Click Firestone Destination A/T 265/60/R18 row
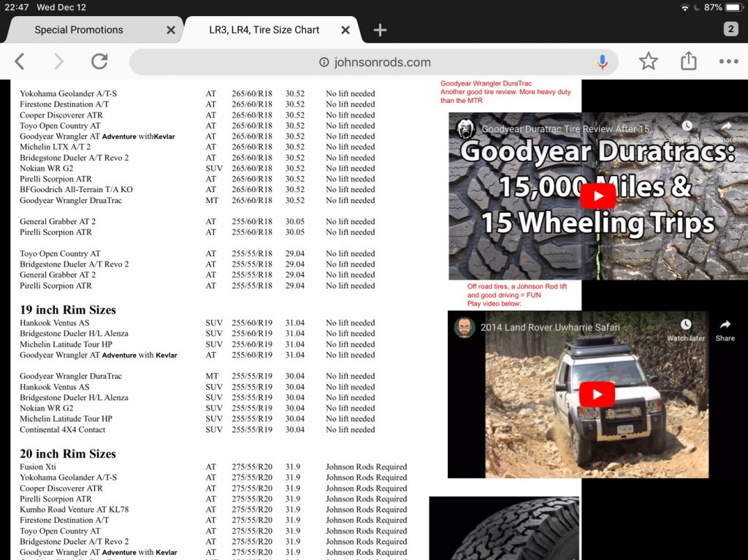The height and width of the screenshot is (560, 748). pos(197,104)
